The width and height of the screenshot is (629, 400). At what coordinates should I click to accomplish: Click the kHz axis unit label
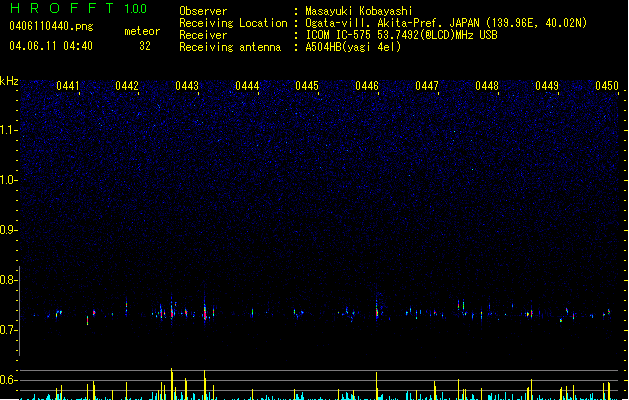click(x=9, y=81)
